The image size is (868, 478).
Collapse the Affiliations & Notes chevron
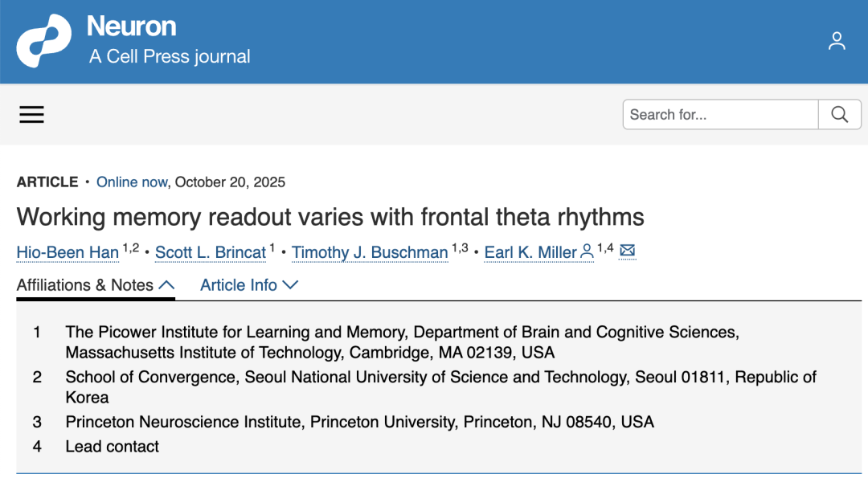click(166, 285)
